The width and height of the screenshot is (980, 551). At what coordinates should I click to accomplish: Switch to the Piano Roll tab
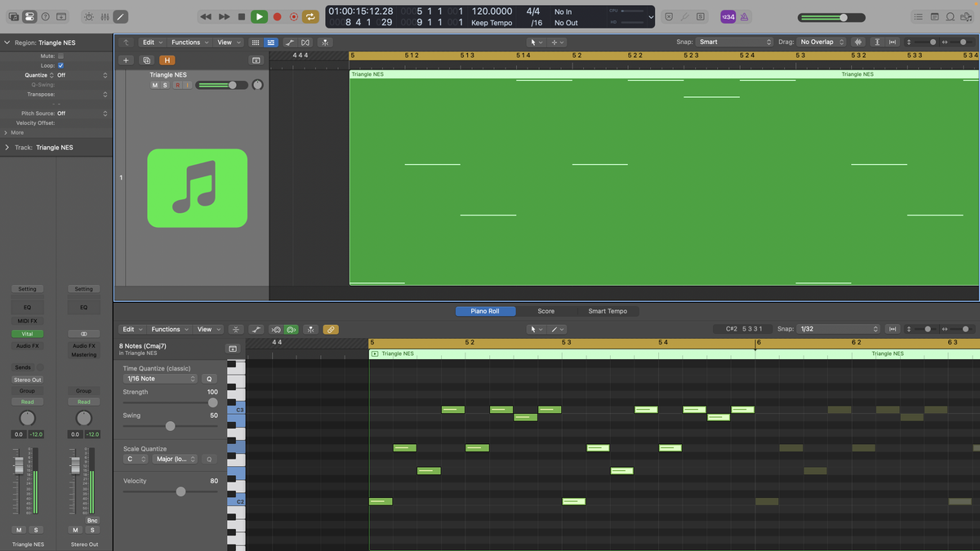pyautogui.click(x=485, y=311)
